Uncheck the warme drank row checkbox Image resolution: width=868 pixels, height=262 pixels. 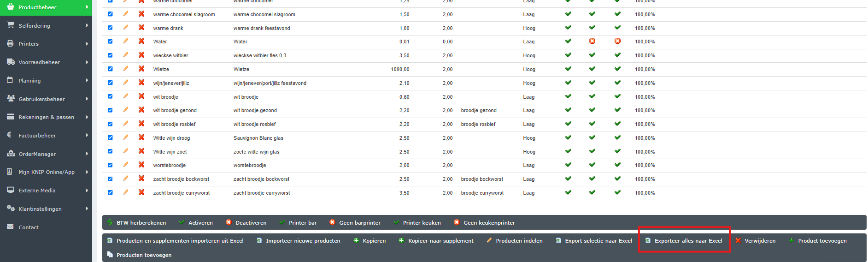pos(110,28)
